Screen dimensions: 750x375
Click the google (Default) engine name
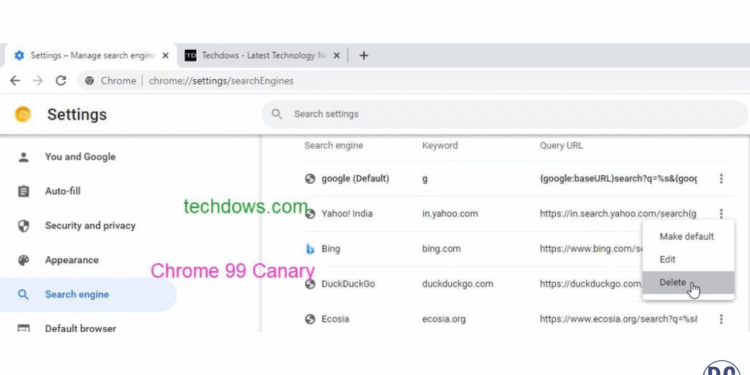coord(355,179)
